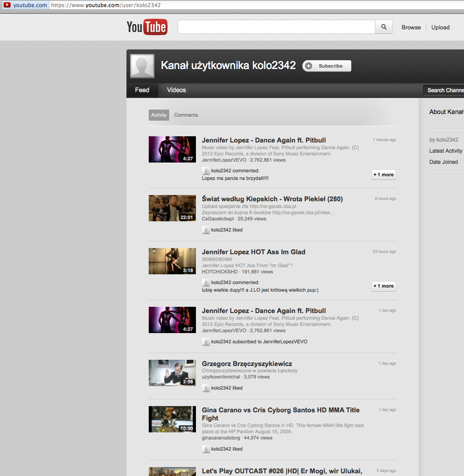Click comment text 'Lopez ma parcie na brzydali!!!!'
This screenshot has height=476, width=464.
(235, 179)
